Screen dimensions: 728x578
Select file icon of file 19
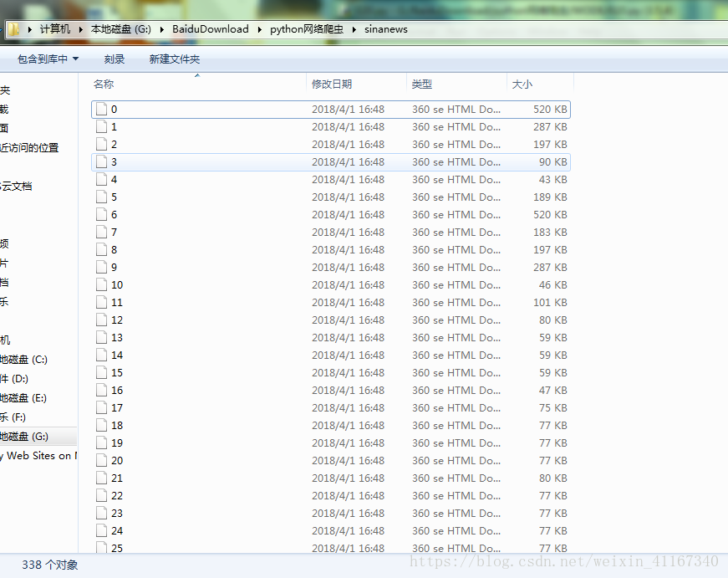pos(101,442)
